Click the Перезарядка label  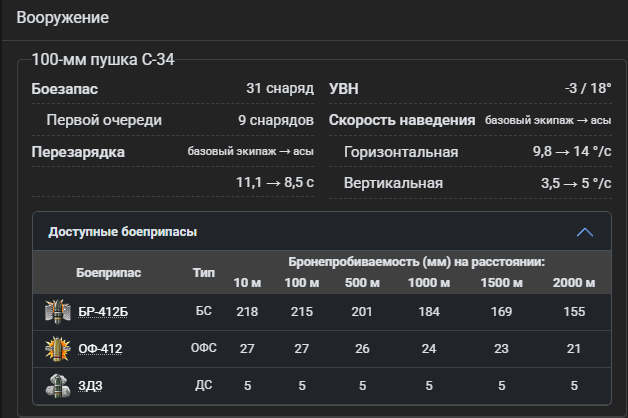point(78,152)
